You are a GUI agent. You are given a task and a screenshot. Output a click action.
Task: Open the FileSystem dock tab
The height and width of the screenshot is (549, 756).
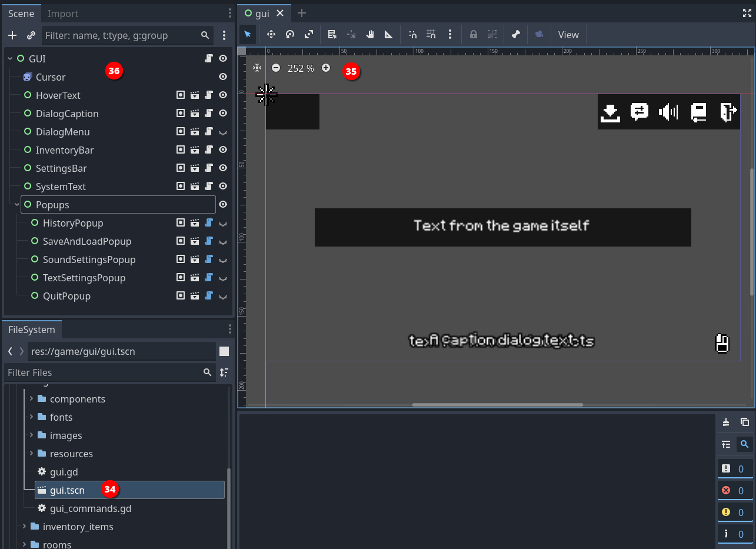pyautogui.click(x=32, y=330)
